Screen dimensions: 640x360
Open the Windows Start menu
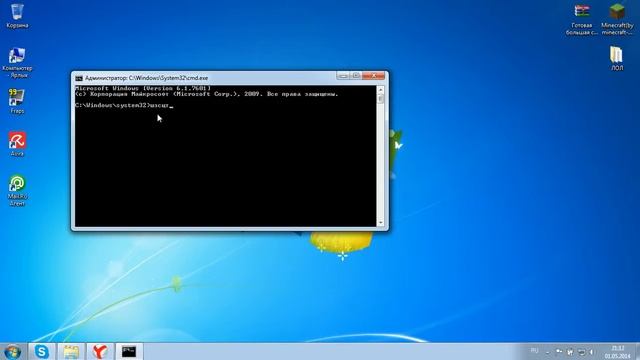click(13, 352)
